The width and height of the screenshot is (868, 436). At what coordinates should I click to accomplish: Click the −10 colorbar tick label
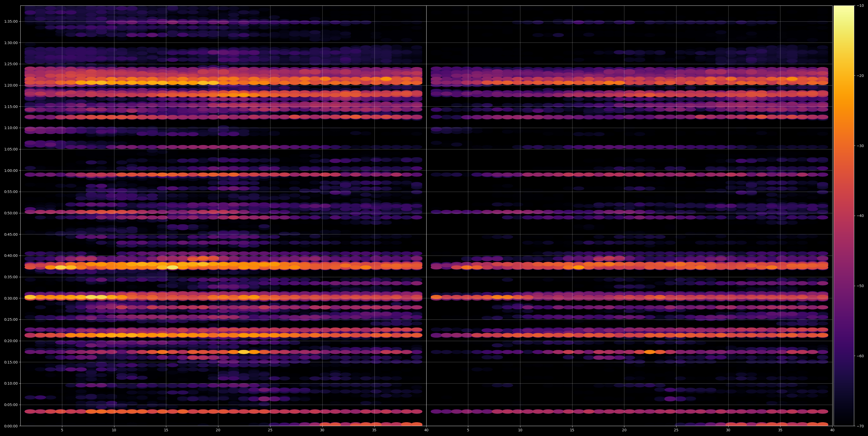(860, 6)
